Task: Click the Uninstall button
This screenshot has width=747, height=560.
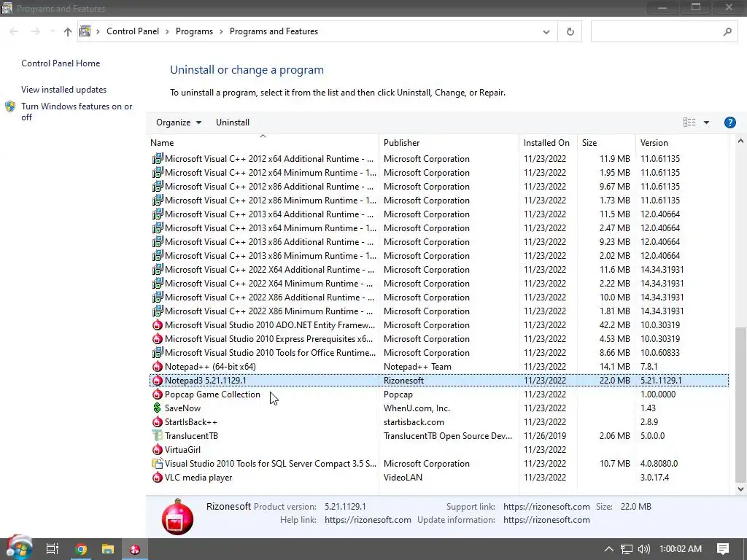Action: click(x=233, y=122)
